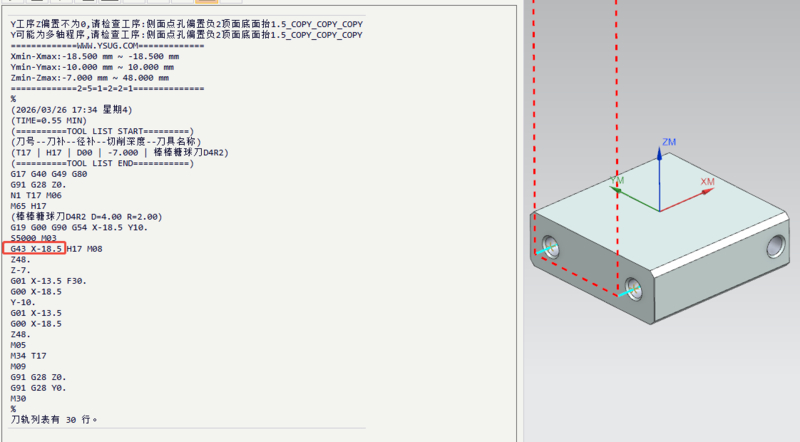Click the WWW.YSUG.COM line
Viewport: 800px width, 442px height.
point(107,45)
